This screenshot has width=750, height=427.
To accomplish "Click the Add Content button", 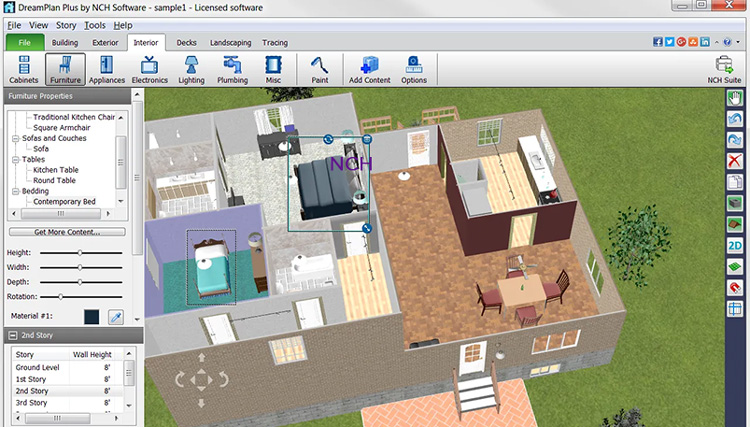I will click(369, 70).
